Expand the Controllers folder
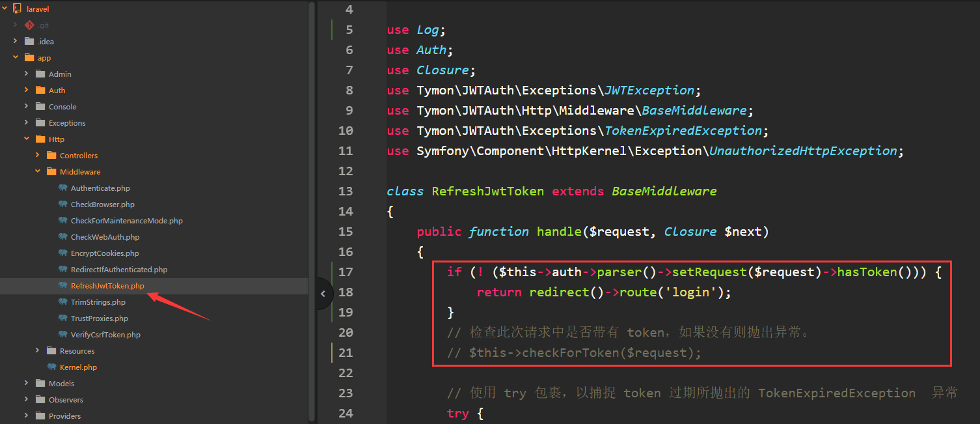This screenshot has width=980, height=424. [38, 155]
